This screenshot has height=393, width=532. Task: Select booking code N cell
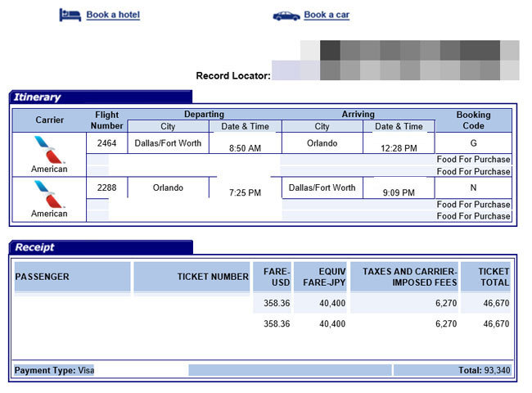473,187
